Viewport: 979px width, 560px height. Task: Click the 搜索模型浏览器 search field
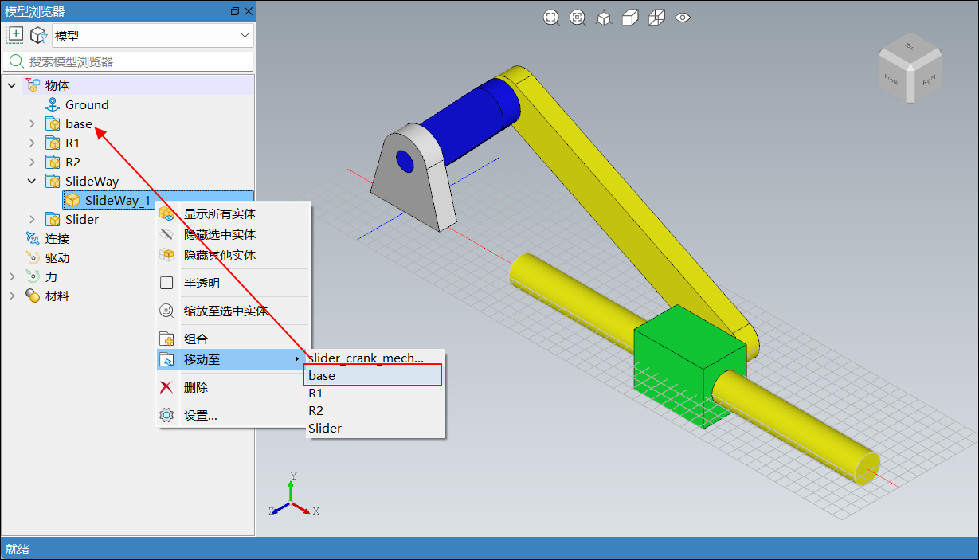(135, 61)
